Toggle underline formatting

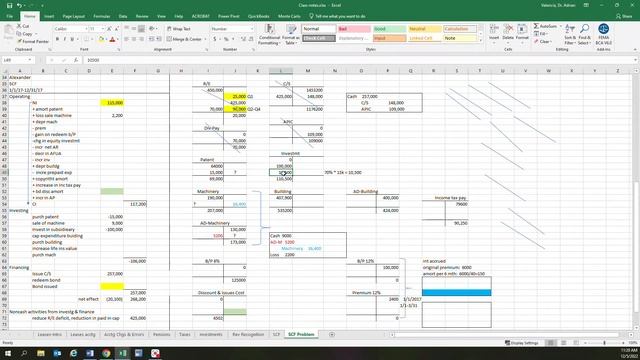pyautogui.click(x=72, y=39)
